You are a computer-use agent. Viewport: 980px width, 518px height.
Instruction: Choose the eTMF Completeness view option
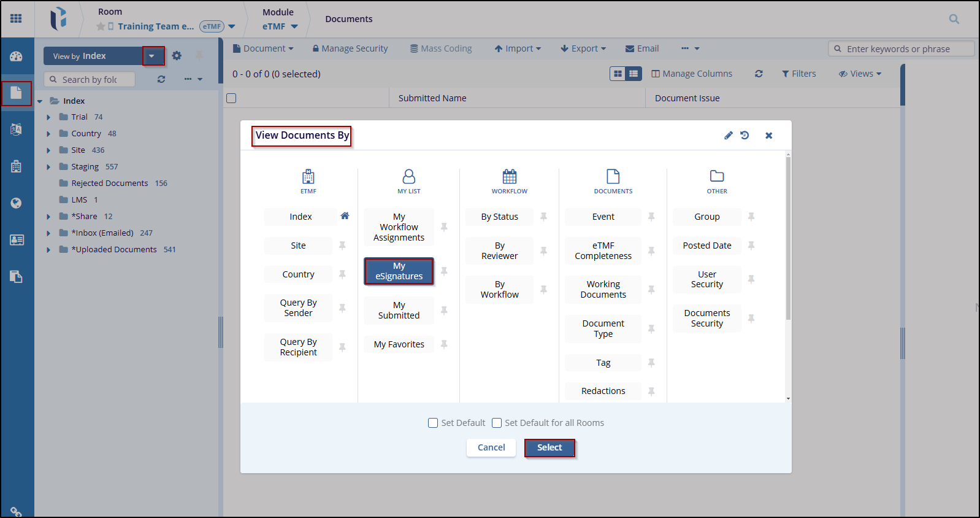point(603,250)
